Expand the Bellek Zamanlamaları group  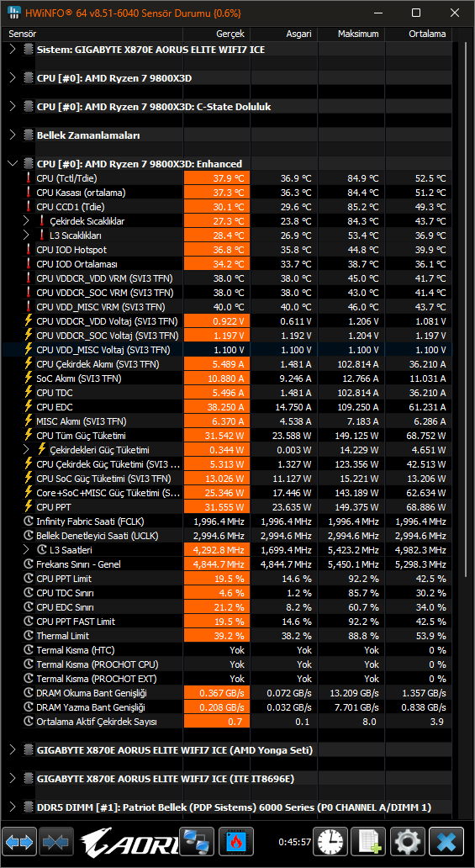click(x=13, y=135)
